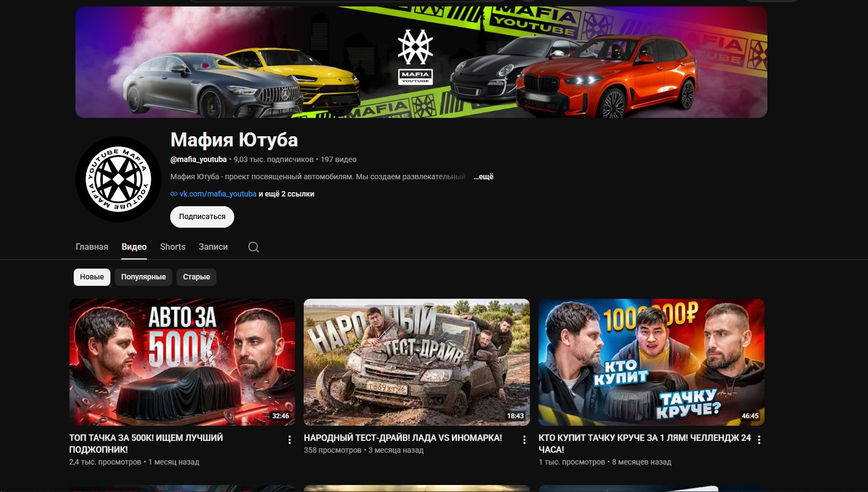868x492 pixels.
Task: Click the 2,4 тыс. просмотров view count
Action: [105, 462]
